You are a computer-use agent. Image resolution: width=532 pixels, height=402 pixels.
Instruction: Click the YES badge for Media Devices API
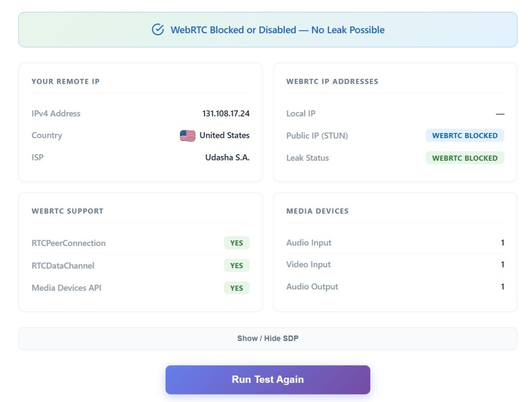tap(236, 288)
